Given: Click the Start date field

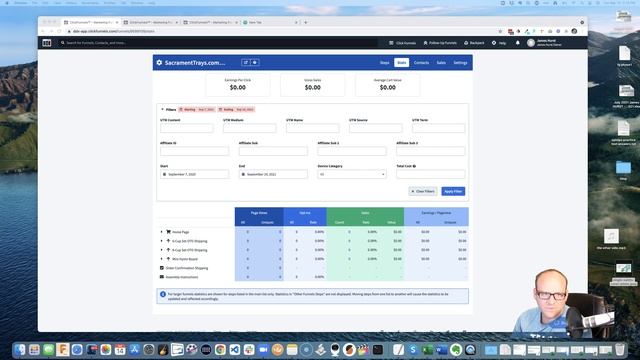Looking at the screenshot, I should (x=194, y=174).
